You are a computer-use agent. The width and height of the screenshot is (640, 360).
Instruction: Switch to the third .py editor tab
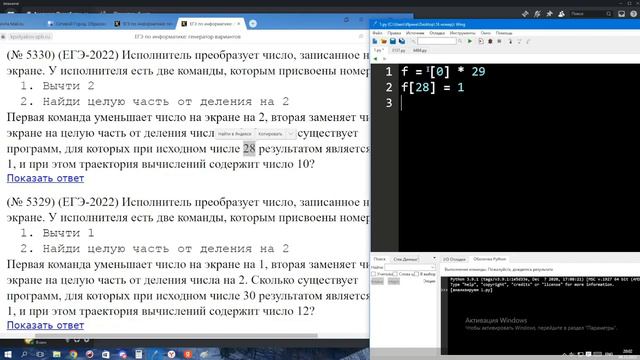click(x=420, y=50)
